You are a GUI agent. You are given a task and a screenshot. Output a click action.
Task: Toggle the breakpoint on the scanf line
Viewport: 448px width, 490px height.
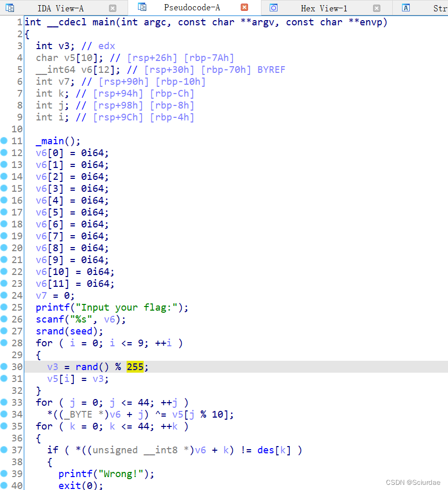point(5,319)
